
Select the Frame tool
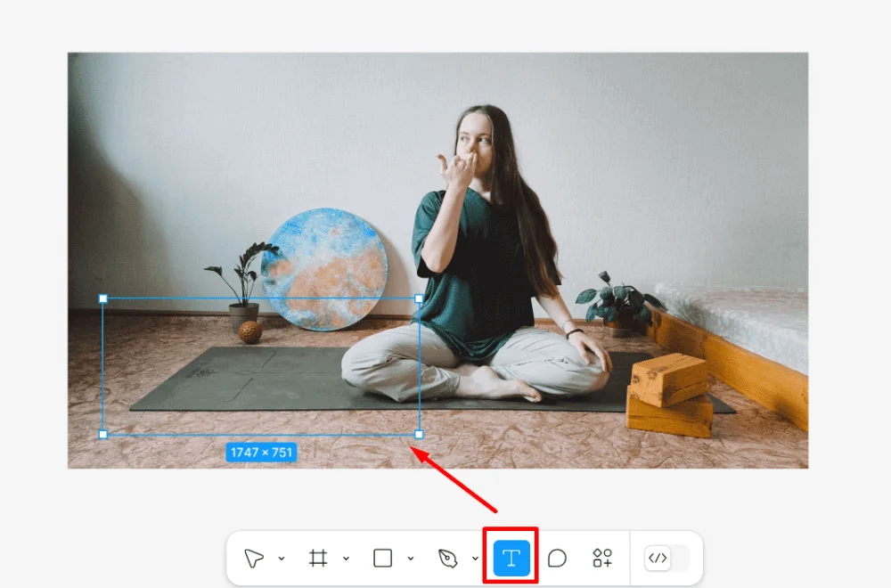click(x=318, y=559)
